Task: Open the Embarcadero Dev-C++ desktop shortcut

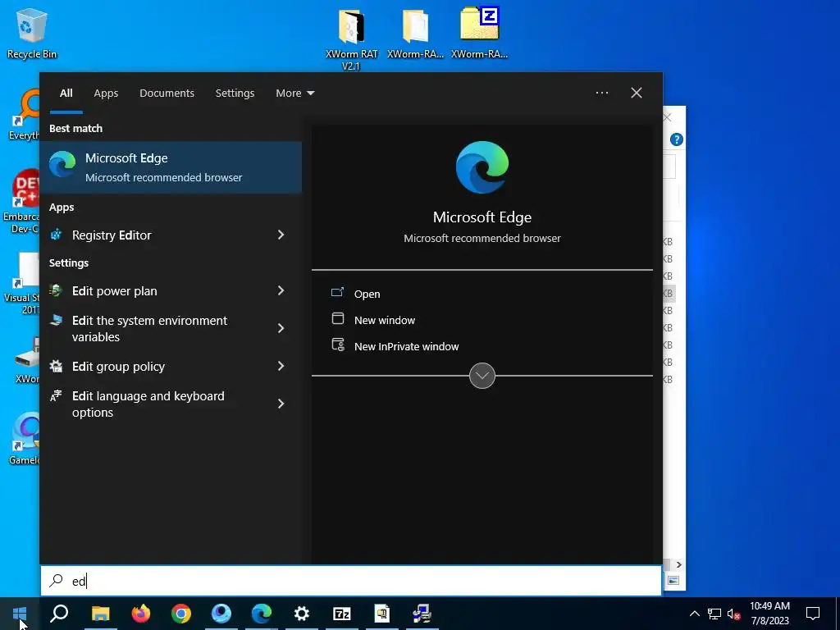Action: (21, 202)
